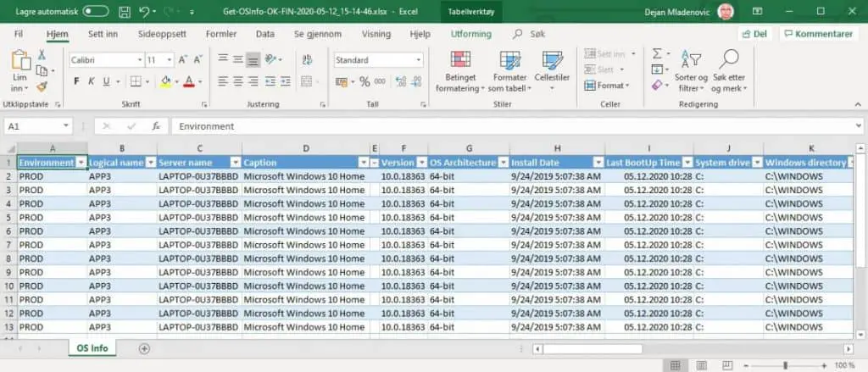Click the accounting currency format icon

(x=342, y=82)
